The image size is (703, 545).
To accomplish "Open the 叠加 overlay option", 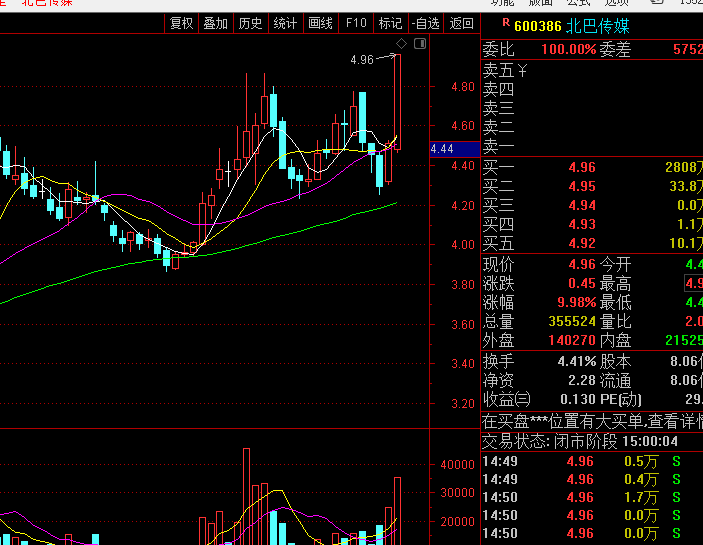I will pyautogui.click(x=215, y=23).
